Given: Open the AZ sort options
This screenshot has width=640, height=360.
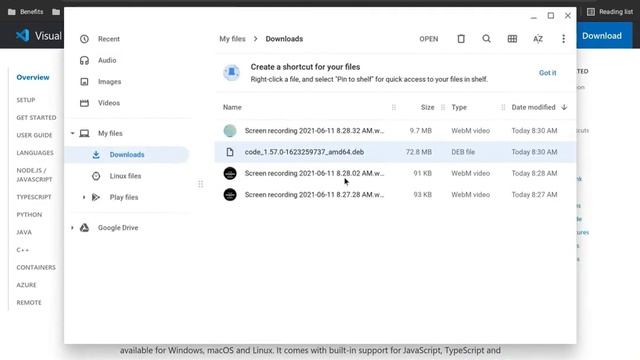Looking at the screenshot, I should 538,39.
